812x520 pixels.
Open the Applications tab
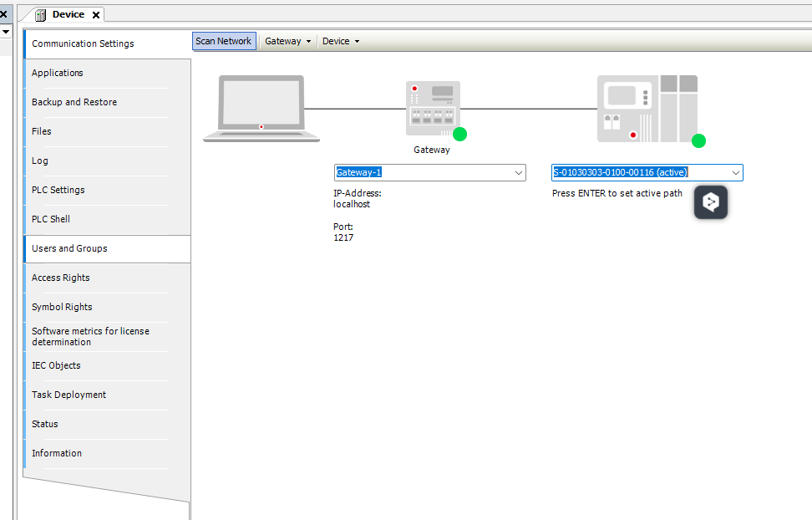pyautogui.click(x=108, y=73)
